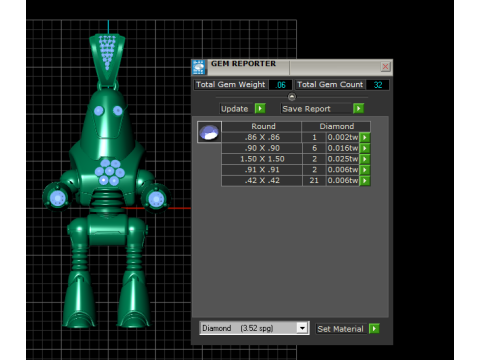Click the green arrow for the 0.016tw row

pos(365,148)
